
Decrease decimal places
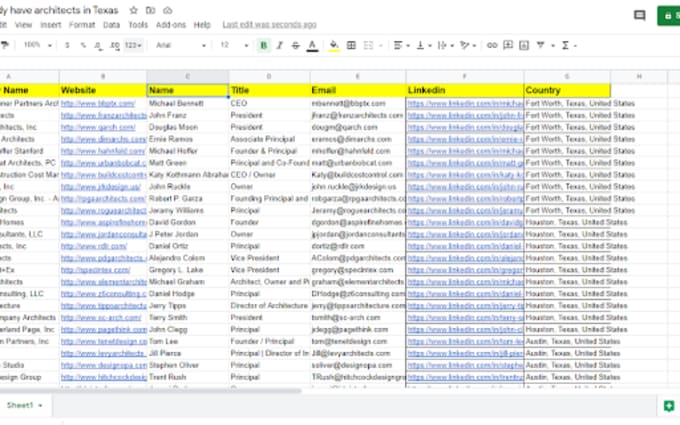tap(98, 45)
